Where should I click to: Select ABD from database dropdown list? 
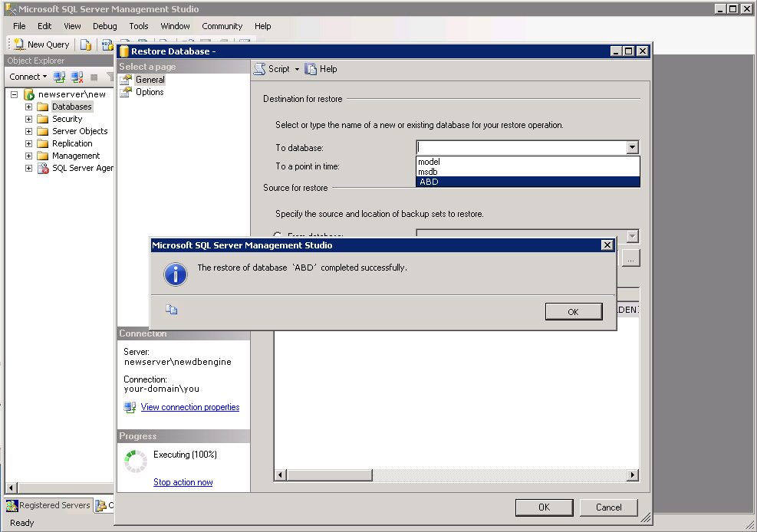coord(528,182)
